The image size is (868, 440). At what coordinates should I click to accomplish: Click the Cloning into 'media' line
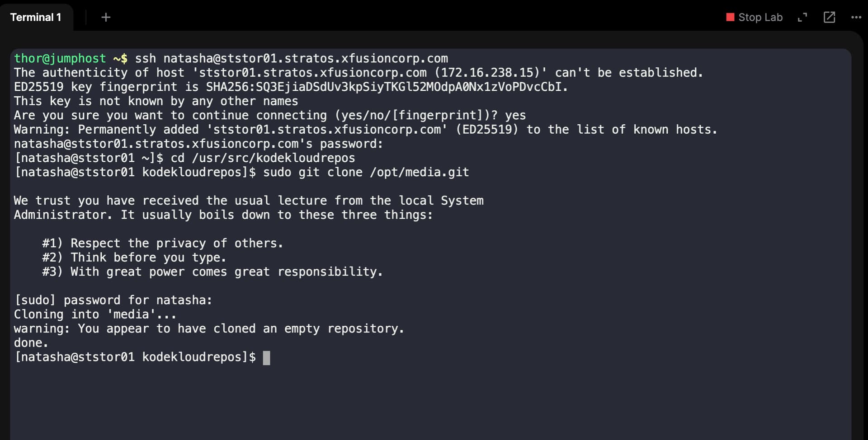(95, 314)
